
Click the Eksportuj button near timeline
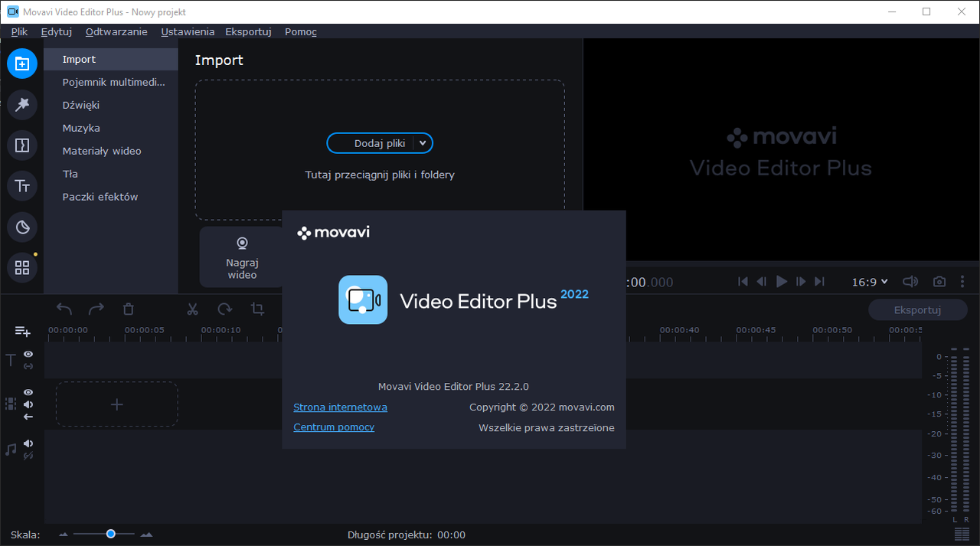[x=917, y=310]
